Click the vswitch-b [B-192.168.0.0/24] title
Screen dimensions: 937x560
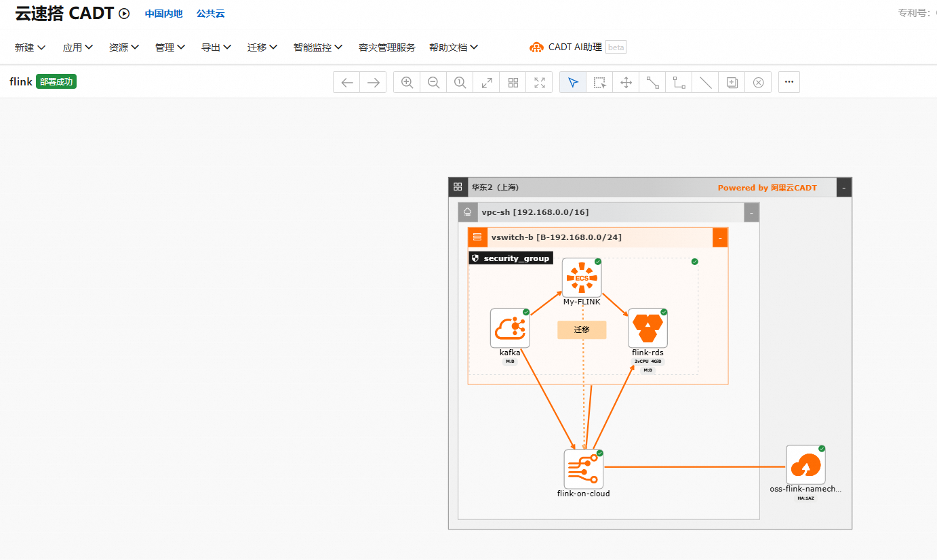coord(556,237)
